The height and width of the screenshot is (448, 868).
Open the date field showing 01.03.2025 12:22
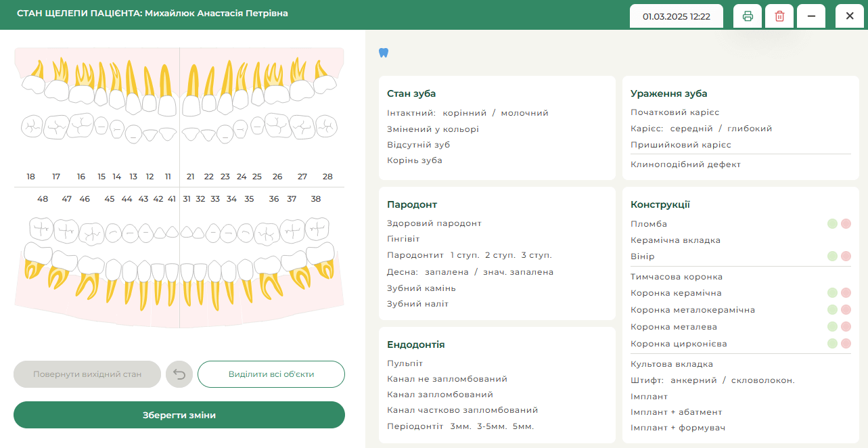[x=676, y=16]
